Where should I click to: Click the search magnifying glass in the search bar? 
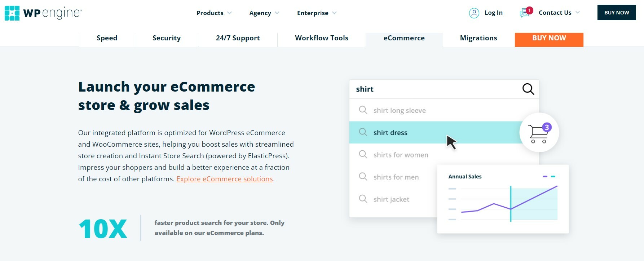pyautogui.click(x=528, y=89)
